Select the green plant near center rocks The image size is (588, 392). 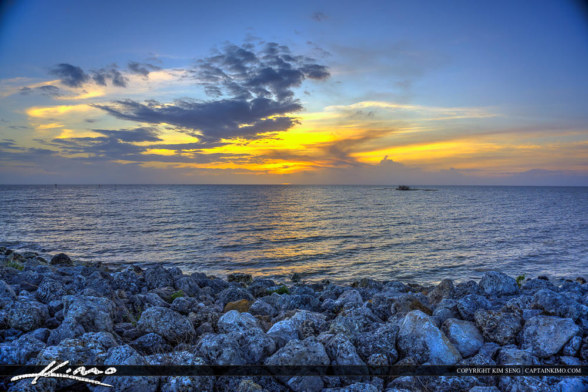[x=282, y=290]
